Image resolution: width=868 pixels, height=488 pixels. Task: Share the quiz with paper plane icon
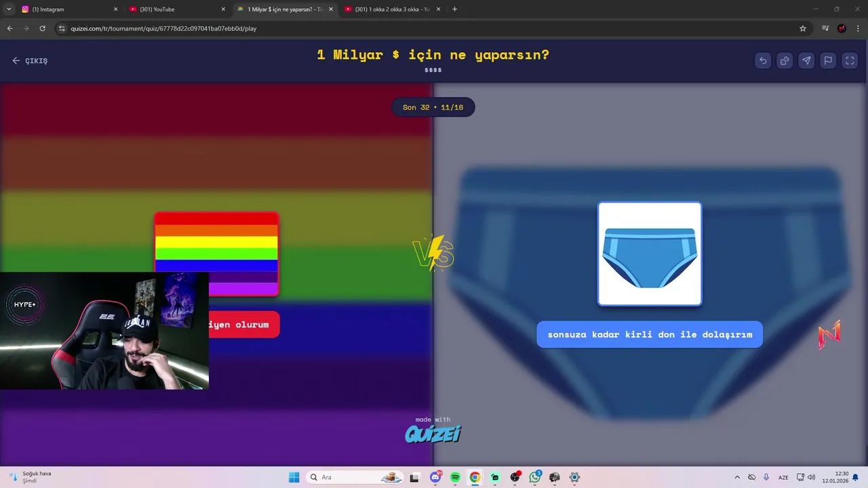(806, 60)
